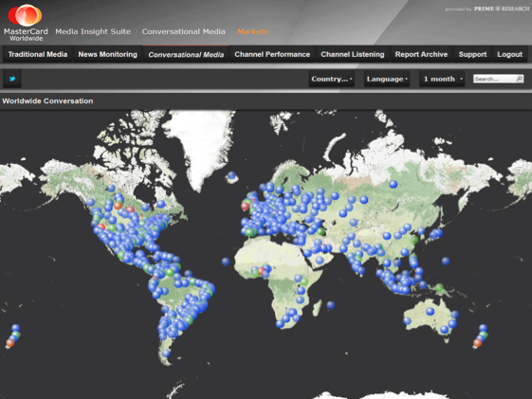
Task: Click the Conversational Media breadcrumb link
Action: click(184, 31)
